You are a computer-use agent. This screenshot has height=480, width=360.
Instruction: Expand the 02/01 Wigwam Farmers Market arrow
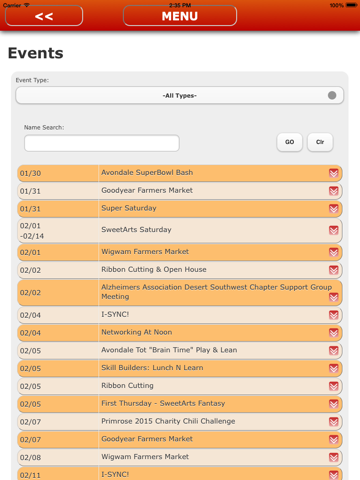[x=333, y=252]
